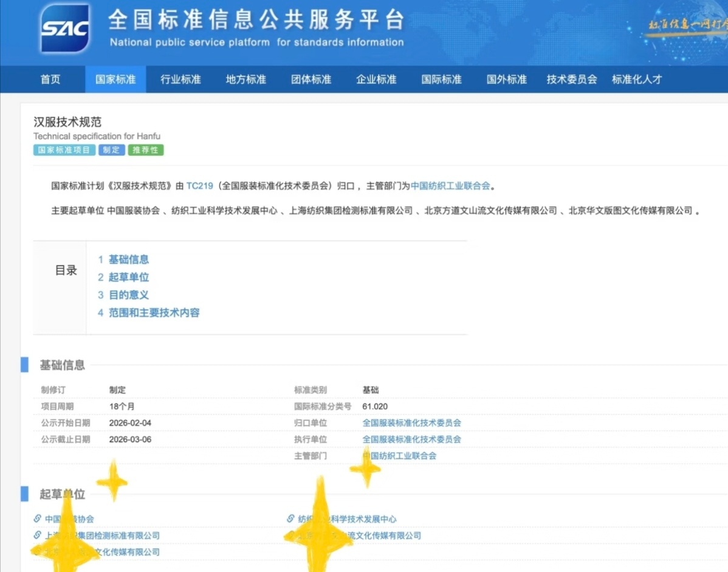
Task: Open 主管部门 中国纺织工业联合会 link
Action: 399,456
